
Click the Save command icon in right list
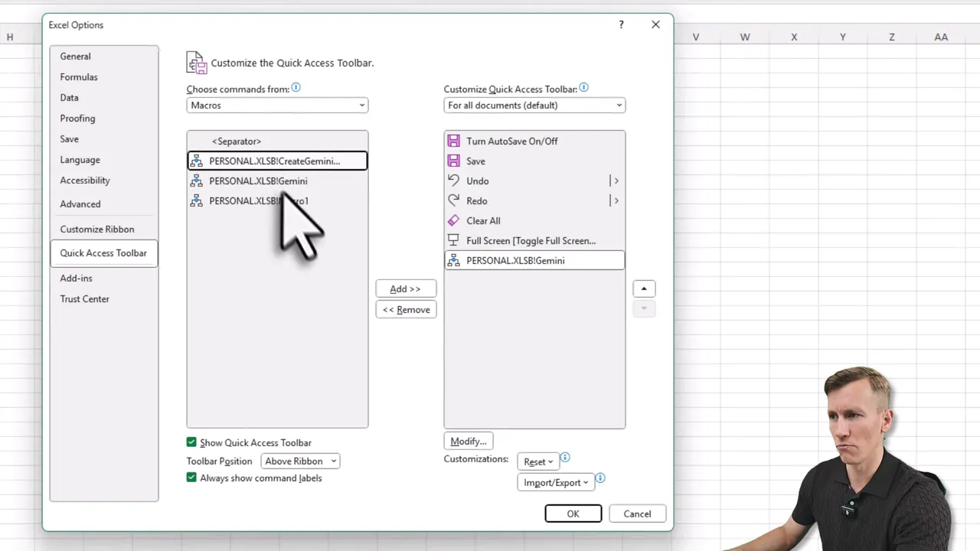coord(454,161)
